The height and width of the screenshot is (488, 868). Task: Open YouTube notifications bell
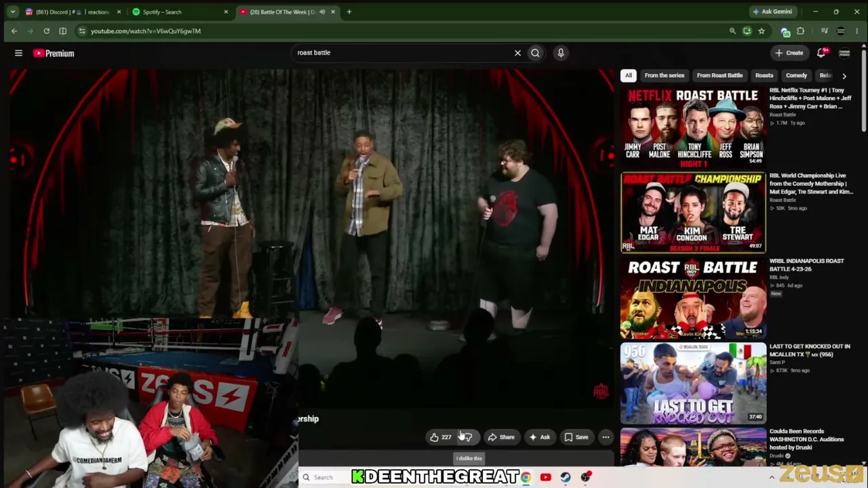[821, 53]
